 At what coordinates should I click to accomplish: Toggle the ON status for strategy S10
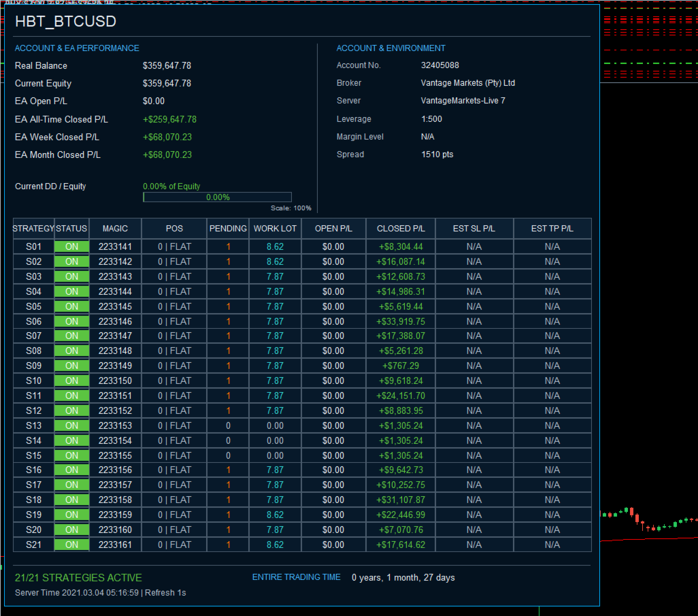71,380
